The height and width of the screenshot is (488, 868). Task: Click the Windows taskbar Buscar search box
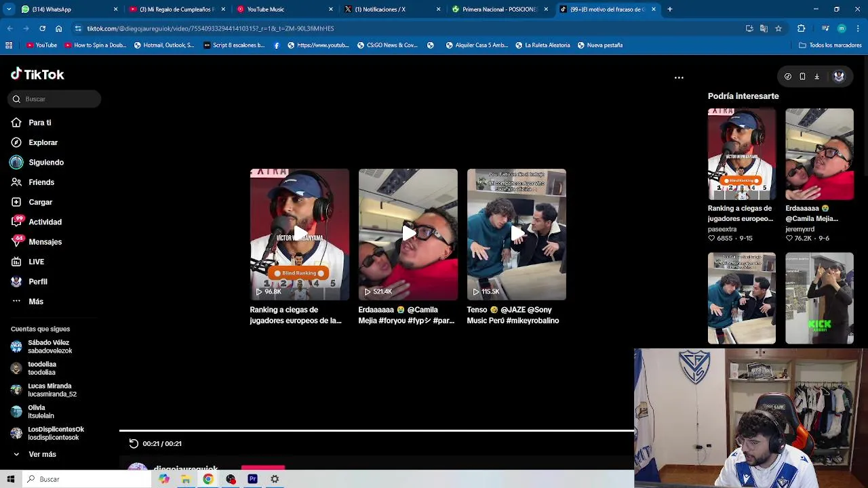pos(87,479)
